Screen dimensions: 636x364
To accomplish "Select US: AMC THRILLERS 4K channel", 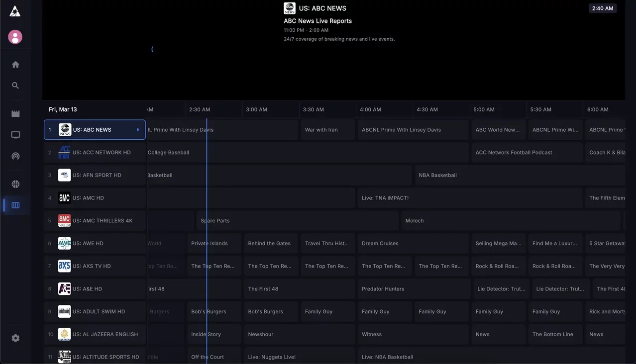I will click(95, 221).
